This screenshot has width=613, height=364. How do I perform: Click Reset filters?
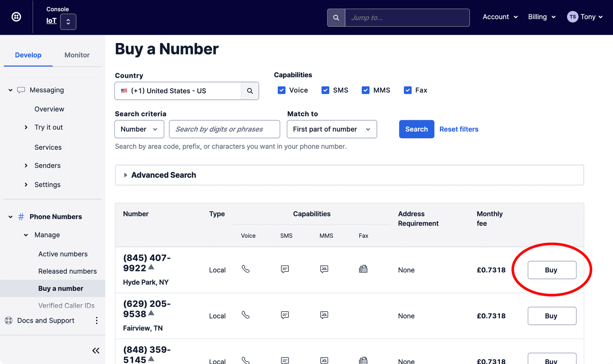coord(459,129)
